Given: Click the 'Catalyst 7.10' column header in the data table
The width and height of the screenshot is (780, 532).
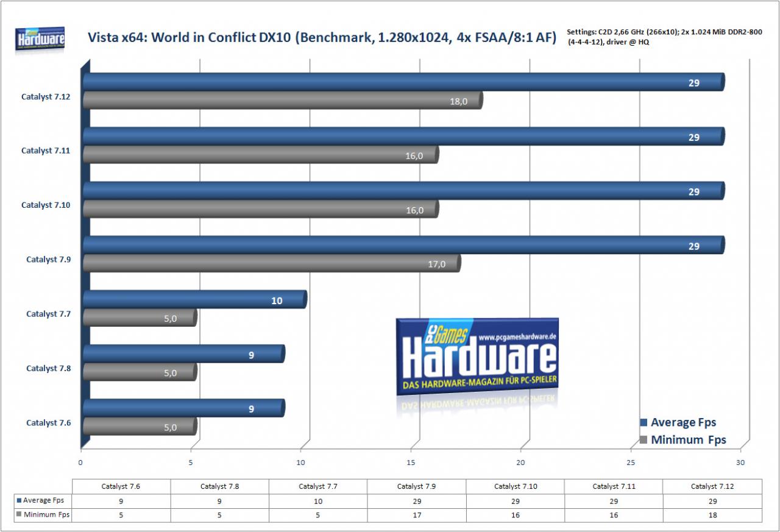Looking at the screenshot, I should (516, 486).
